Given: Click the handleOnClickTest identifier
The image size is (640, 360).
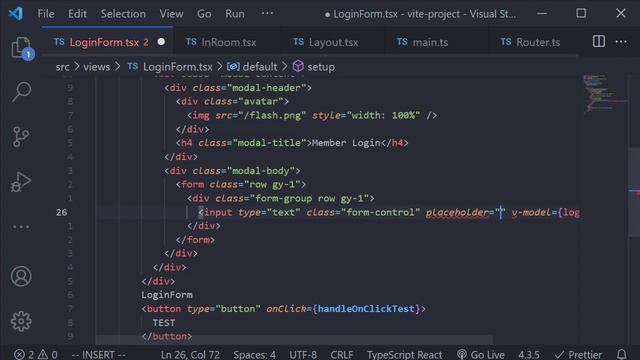Looking at the screenshot, I should 366,309.
